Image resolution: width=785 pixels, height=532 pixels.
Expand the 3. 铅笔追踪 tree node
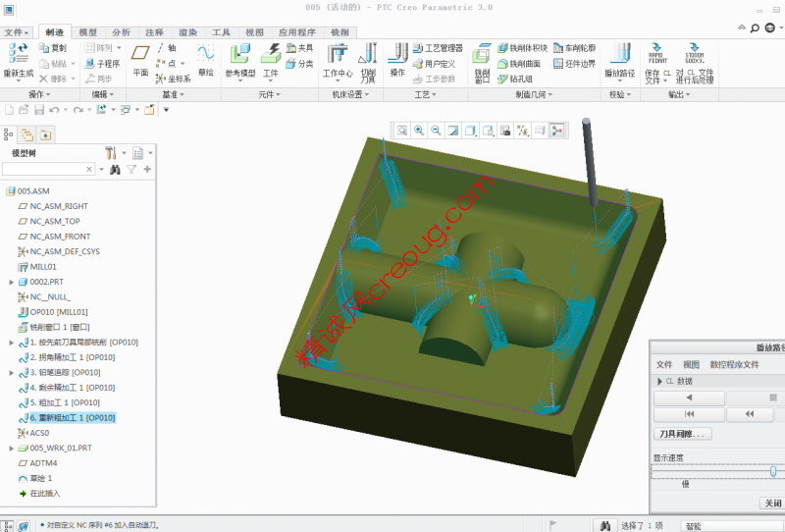pyautogui.click(x=11, y=373)
